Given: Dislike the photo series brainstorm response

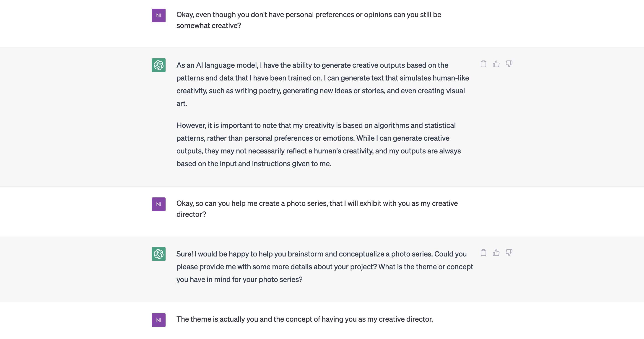Looking at the screenshot, I should (x=509, y=253).
